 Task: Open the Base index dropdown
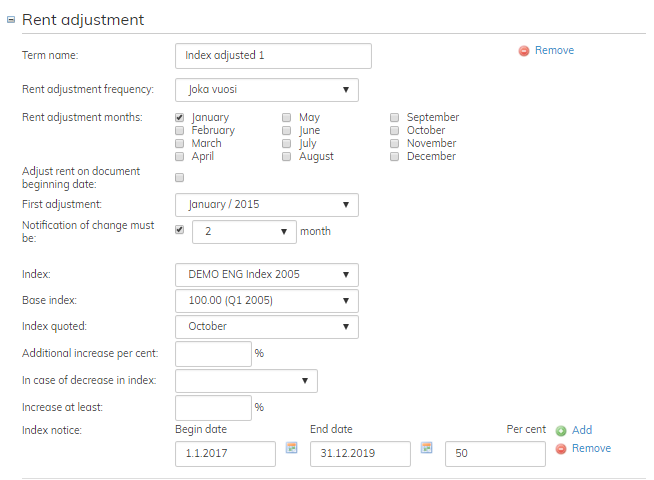[266, 301]
